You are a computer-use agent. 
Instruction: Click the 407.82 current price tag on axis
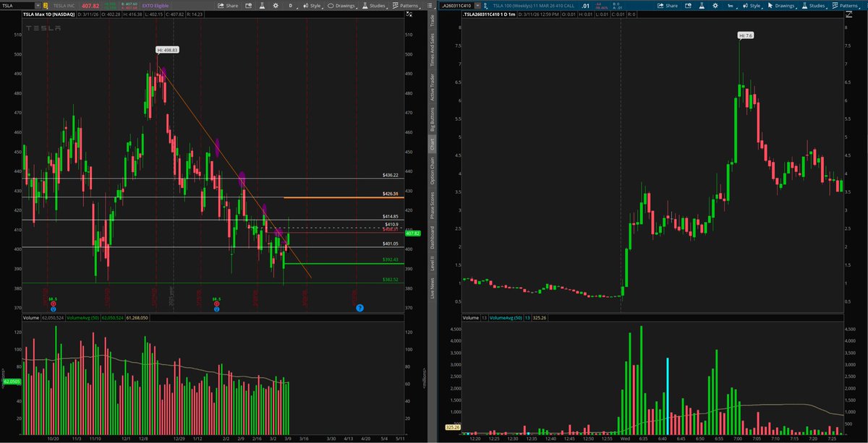tap(414, 234)
